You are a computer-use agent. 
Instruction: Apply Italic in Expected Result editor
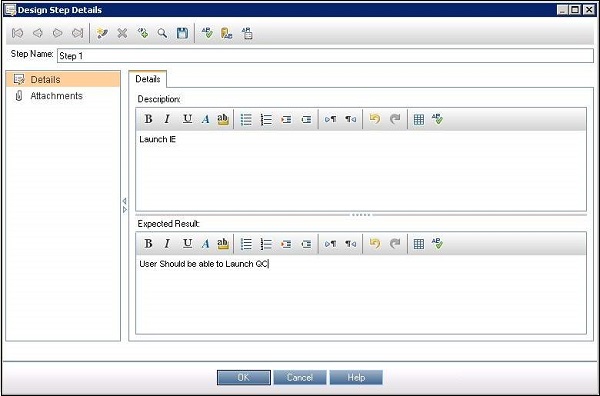tap(167, 244)
